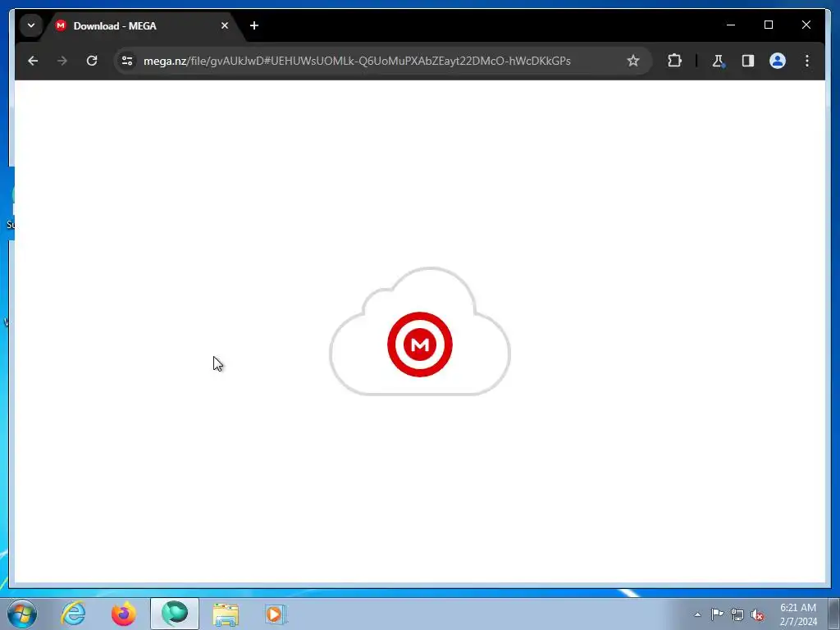Click the MEGA favicon on the tab
This screenshot has width=840, height=630.
click(61, 25)
